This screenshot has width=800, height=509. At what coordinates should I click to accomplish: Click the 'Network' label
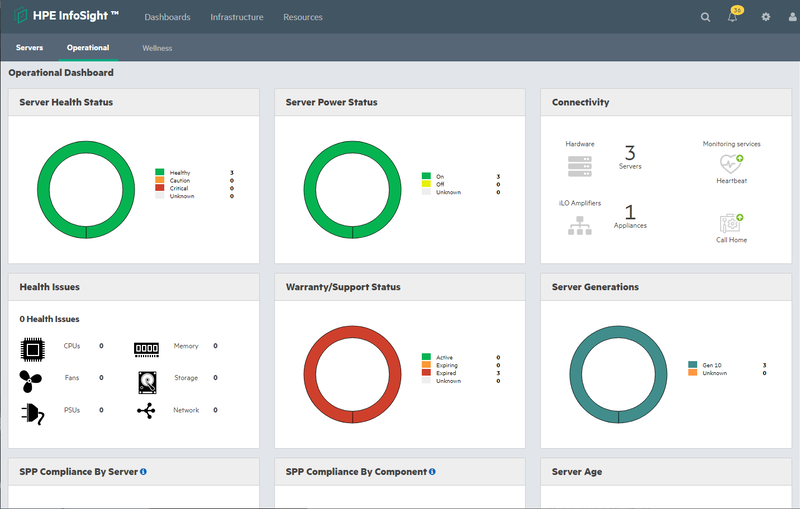tap(186, 410)
